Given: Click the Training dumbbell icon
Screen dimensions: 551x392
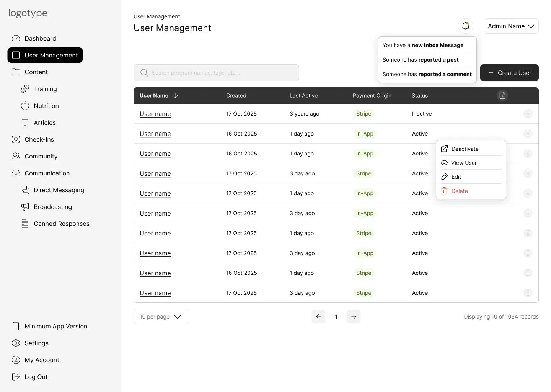Looking at the screenshot, I should click(25, 89).
